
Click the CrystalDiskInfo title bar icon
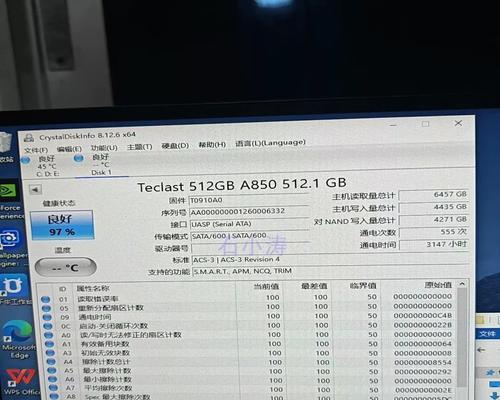(x=29, y=138)
